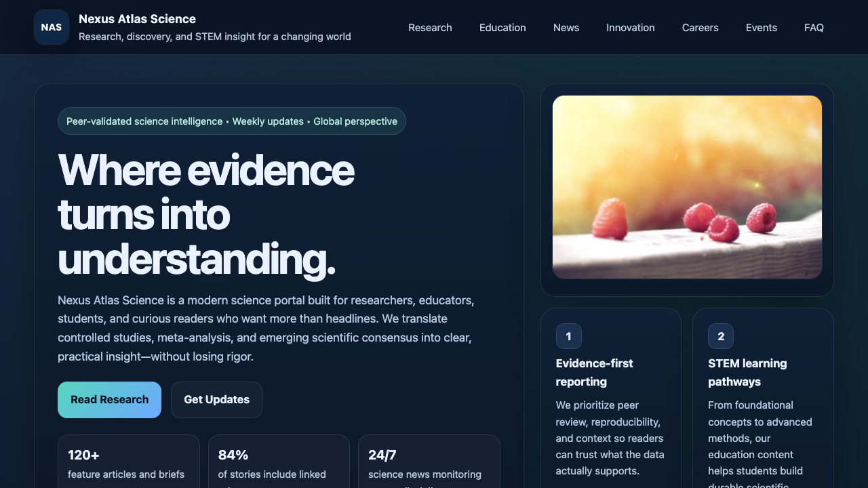Open the Innovation nav link
Screen dimensions: 868x488
click(x=631, y=28)
